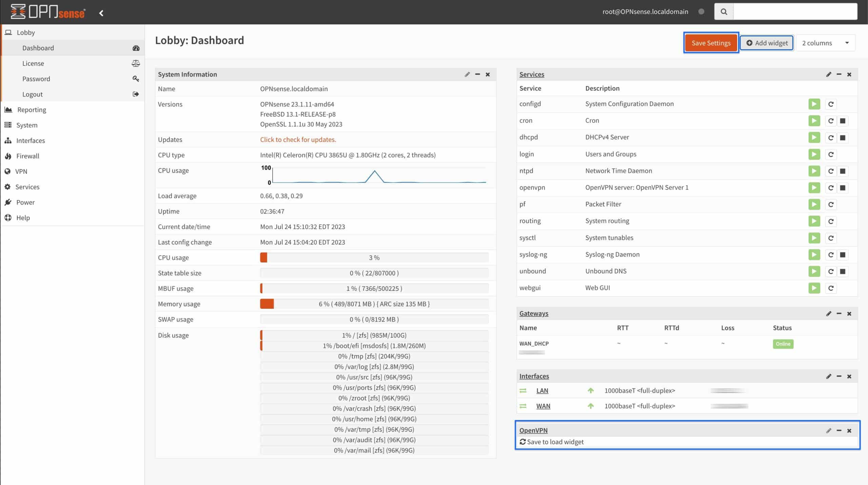
Task: Collapse the navigation sidebar with the chevron
Action: point(101,13)
